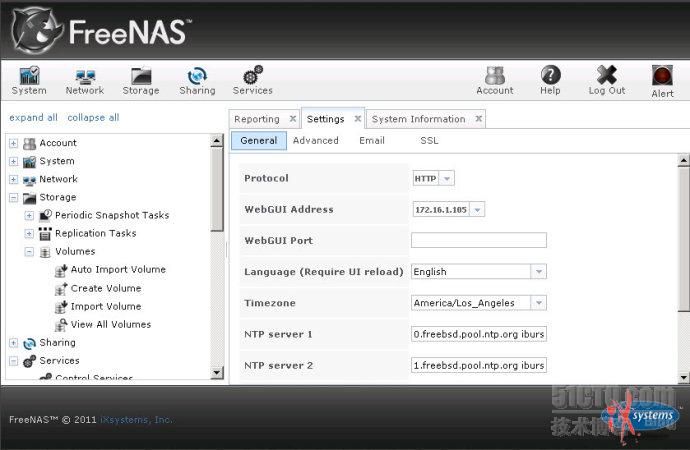Viewport: 690px width, 450px height.
Task: Collapse the Volumes tree node
Action: pyautogui.click(x=29, y=252)
